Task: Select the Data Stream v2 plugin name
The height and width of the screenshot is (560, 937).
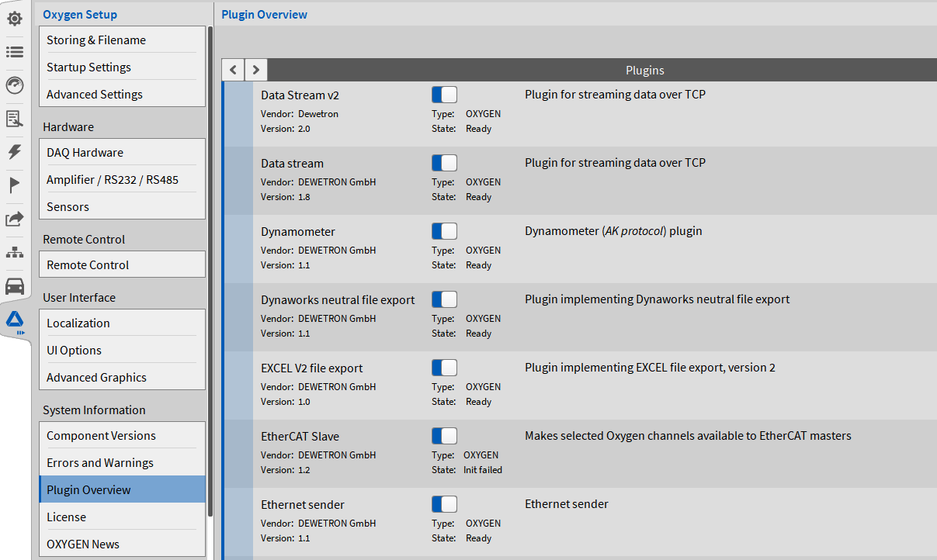Action: pos(300,95)
